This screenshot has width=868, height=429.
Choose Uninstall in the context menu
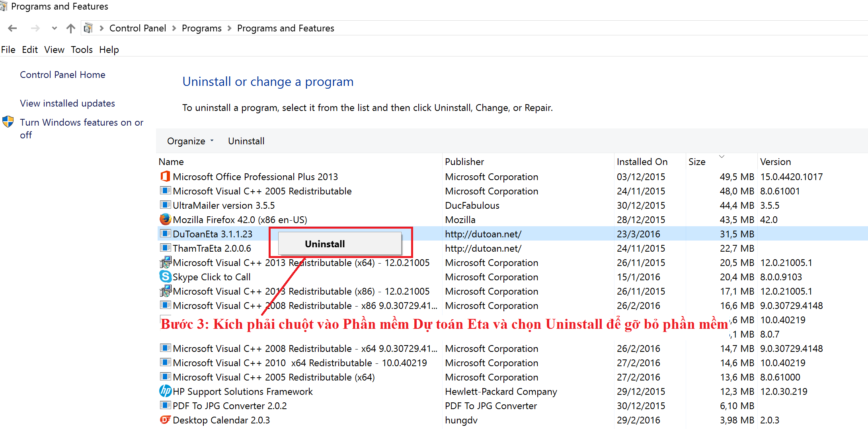tap(339, 244)
